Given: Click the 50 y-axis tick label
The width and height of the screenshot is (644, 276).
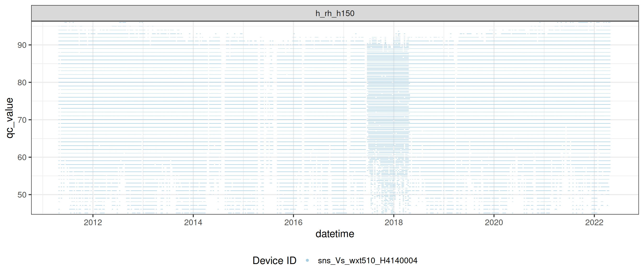Looking at the screenshot, I should pos(22,195).
